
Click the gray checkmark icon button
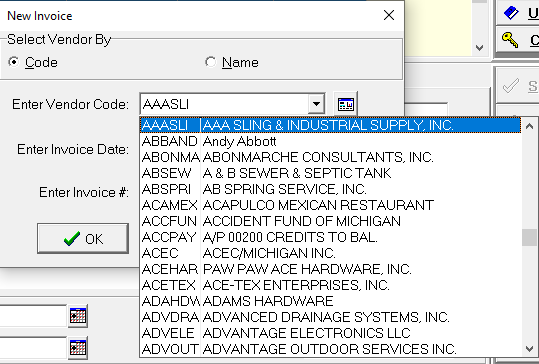click(518, 86)
